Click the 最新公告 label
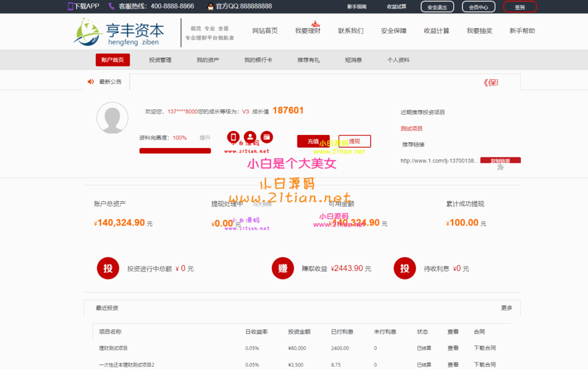This screenshot has height=369, width=588. 110,81
